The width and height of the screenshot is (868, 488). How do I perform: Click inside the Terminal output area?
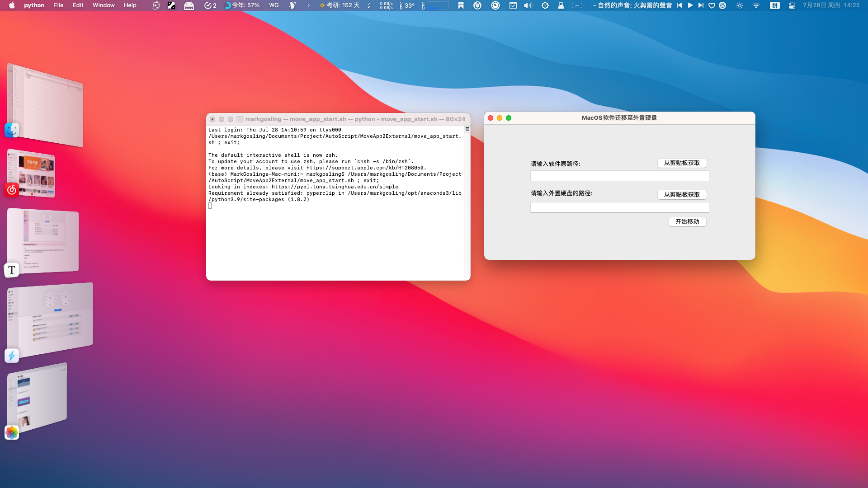point(335,202)
